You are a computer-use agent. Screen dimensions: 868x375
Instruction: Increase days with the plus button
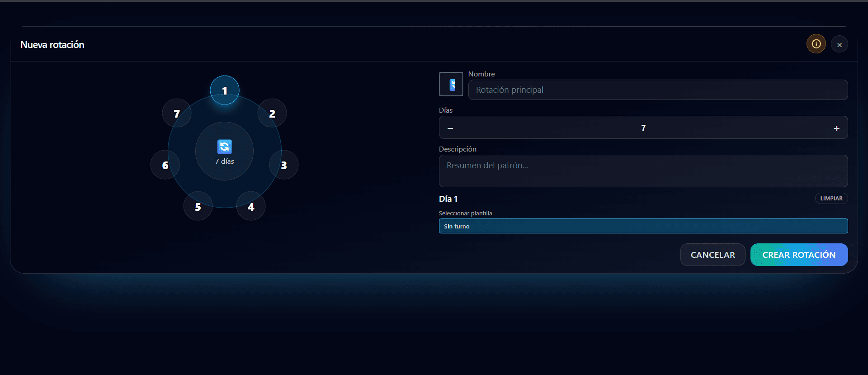point(836,128)
